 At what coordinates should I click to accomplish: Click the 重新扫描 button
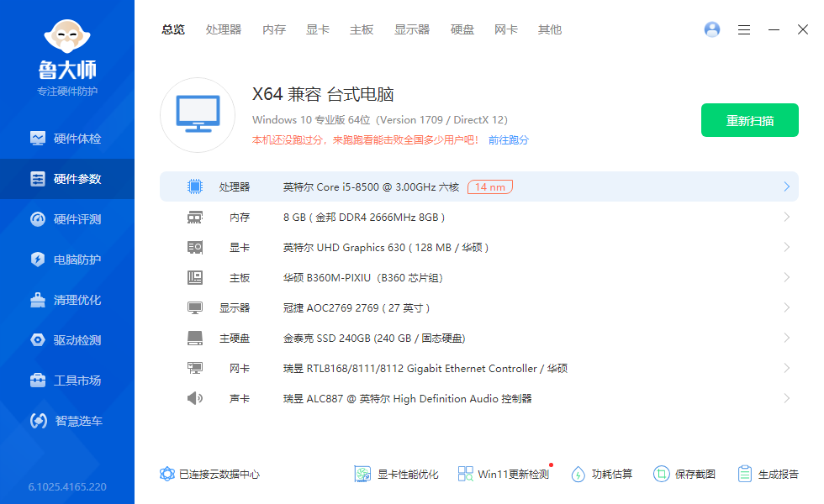click(x=749, y=120)
